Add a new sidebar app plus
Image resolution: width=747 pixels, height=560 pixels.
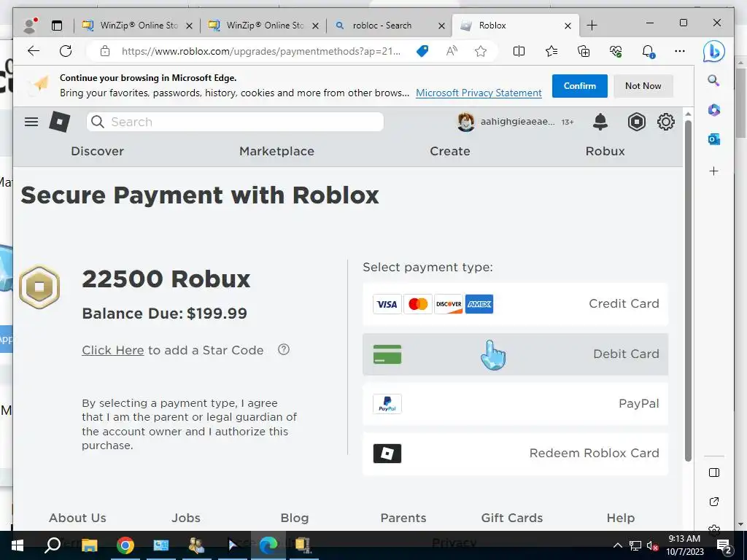coord(713,171)
